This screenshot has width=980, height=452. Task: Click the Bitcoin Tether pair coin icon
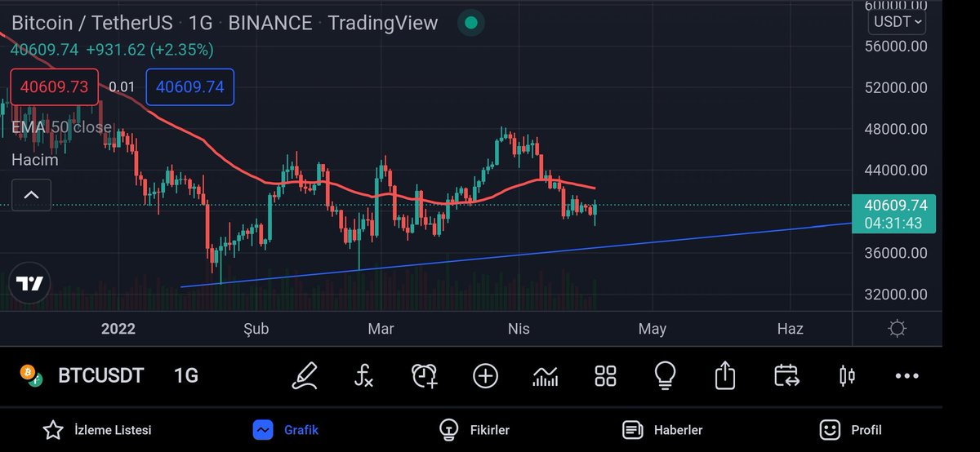31,376
